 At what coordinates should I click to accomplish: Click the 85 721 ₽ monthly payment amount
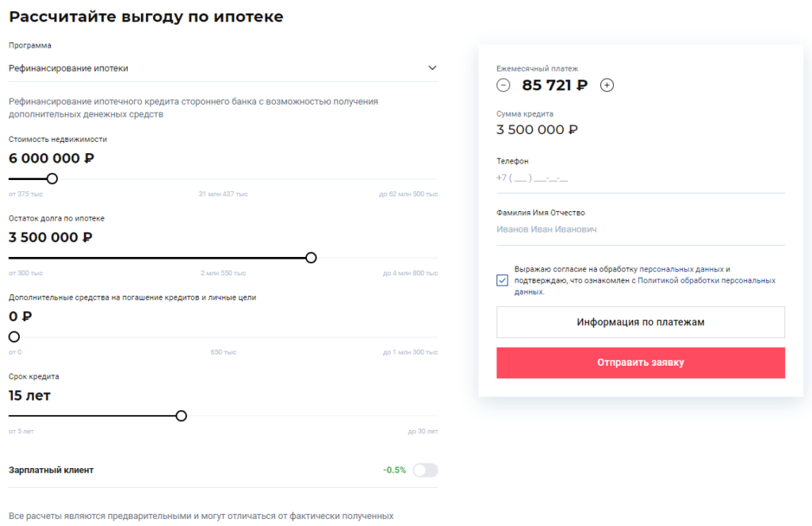[555, 86]
